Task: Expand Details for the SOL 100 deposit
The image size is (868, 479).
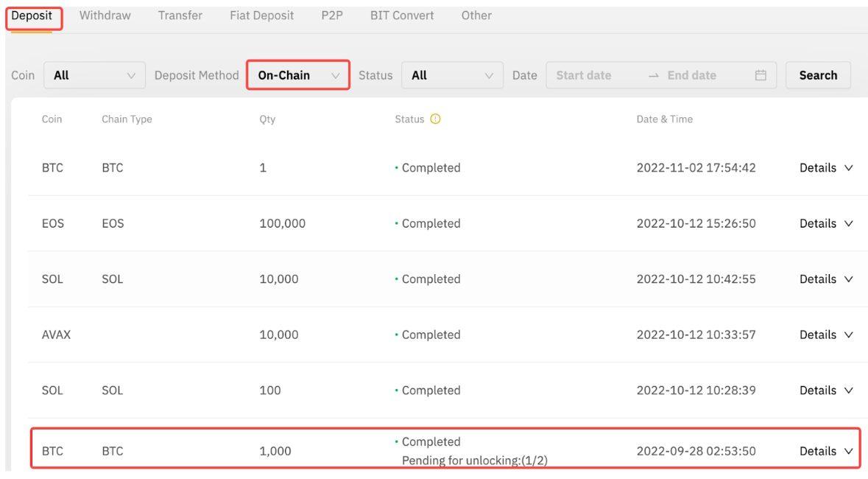Action: point(825,391)
